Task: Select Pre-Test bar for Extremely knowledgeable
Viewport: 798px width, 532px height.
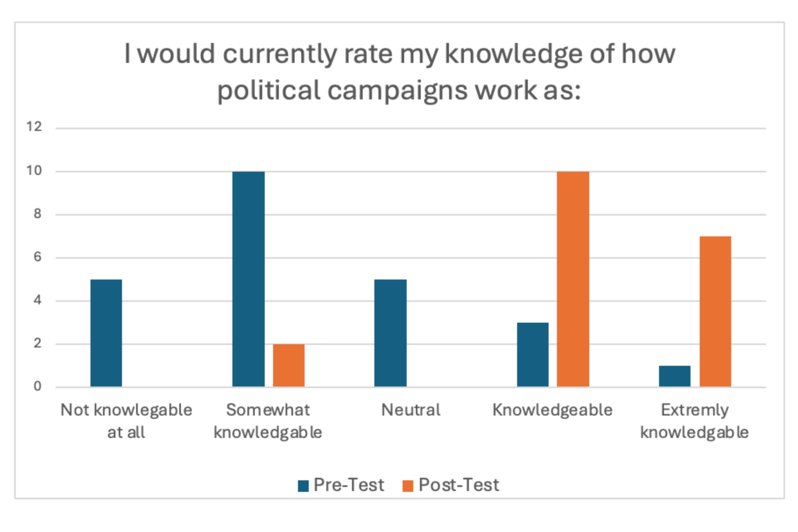Action: coord(675,376)
